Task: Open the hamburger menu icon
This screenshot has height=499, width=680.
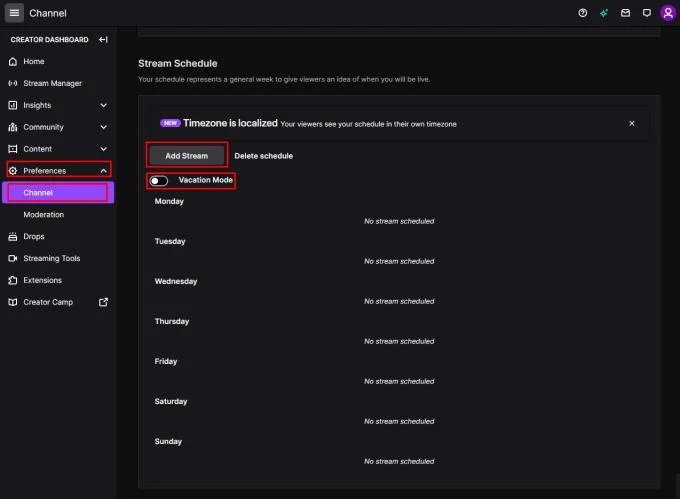Action: pyautogui.click(x=14, y=13)
